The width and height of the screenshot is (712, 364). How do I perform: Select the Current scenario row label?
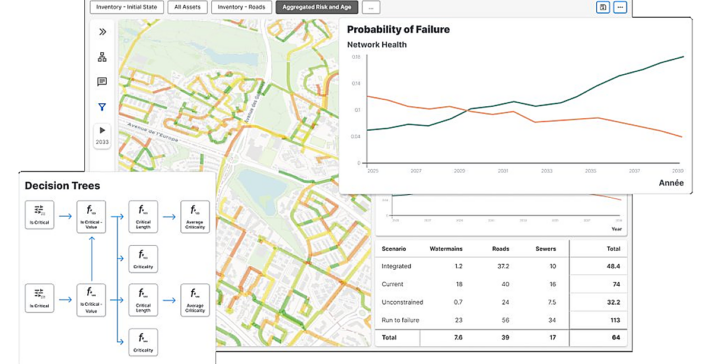coord(392,284)
